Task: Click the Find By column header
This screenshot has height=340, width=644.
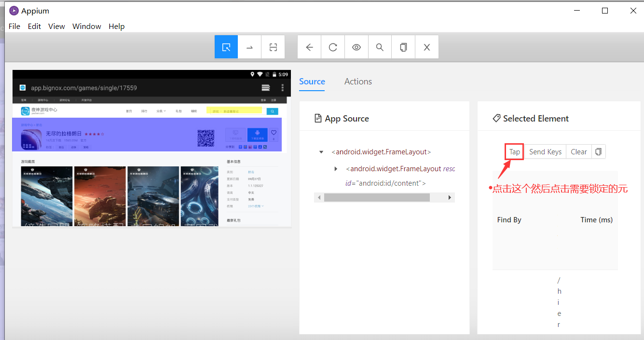Action: coord(509,219)
